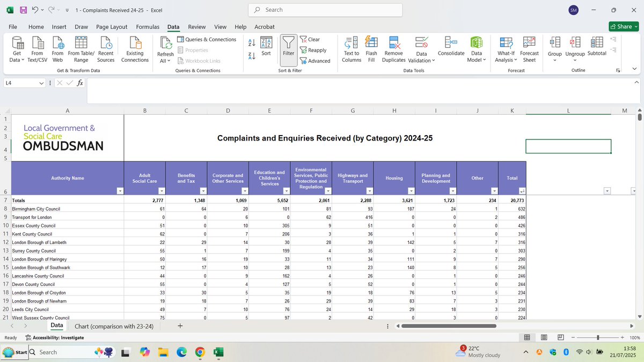644x362 pixels.
Task: Create a Forecast Sheet
Action: tap(529, 49)
